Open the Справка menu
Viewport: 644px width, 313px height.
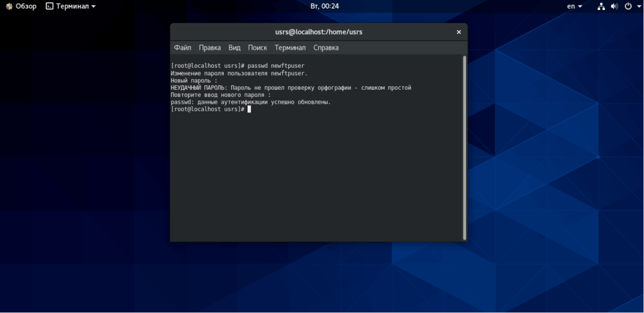coord(326,48)
